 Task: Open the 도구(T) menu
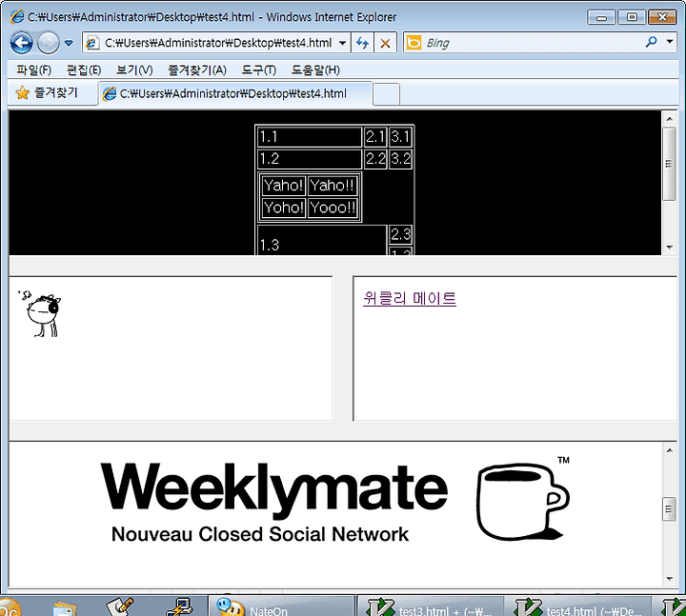pos(258,70)
